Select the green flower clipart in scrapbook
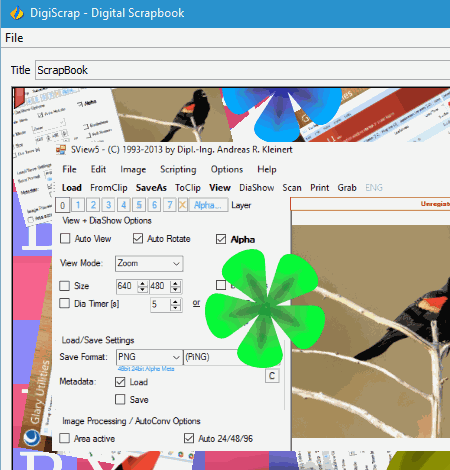The image size is (450, 470). [x=265, y=308]
